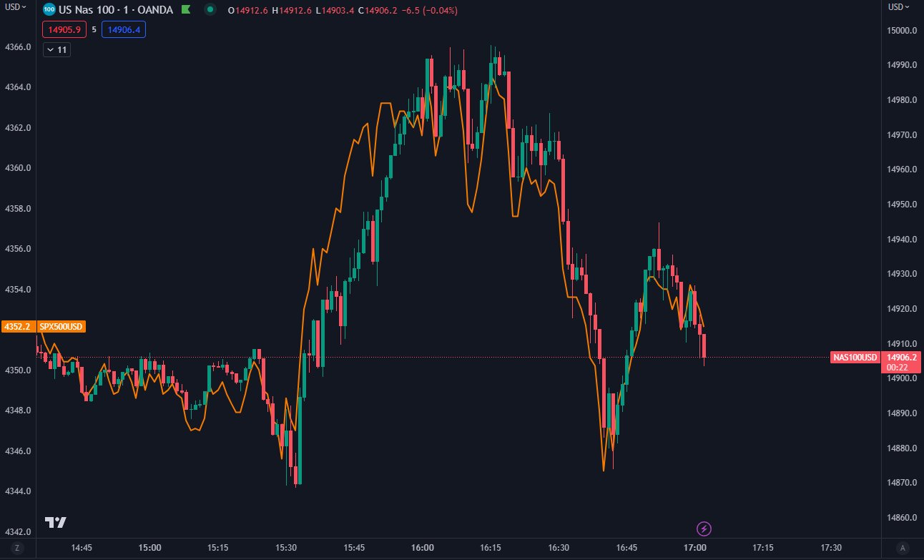This screenshot has width=924, height=560.
Task: Click the low value L14903.4
Action: (335, 11)
